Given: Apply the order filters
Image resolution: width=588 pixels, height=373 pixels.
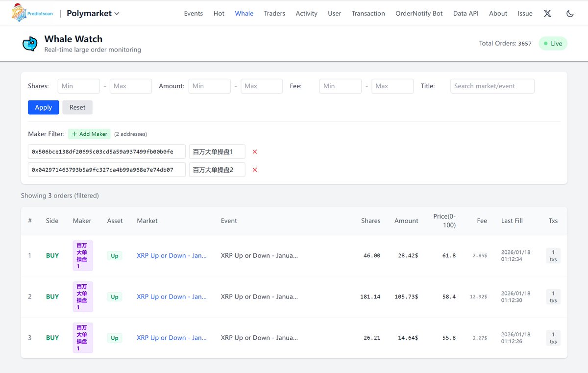Looking at the screenshot, I should pos(44,107).
